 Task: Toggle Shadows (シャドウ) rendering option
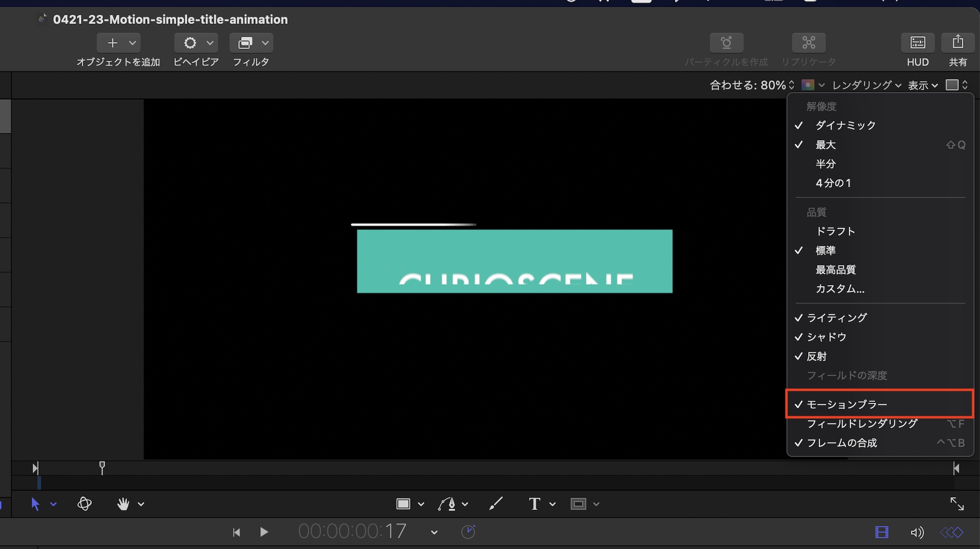tap(826, 337)
